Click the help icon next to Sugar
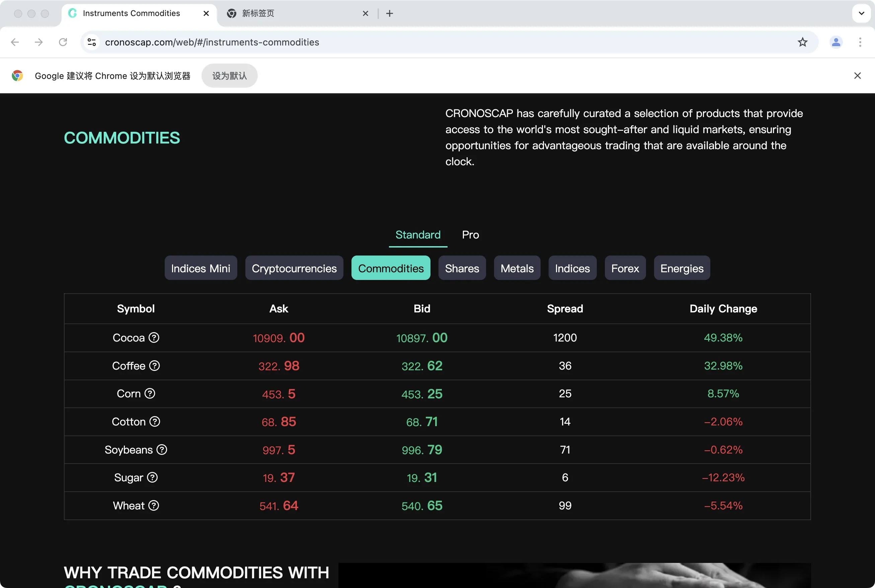 152,477
